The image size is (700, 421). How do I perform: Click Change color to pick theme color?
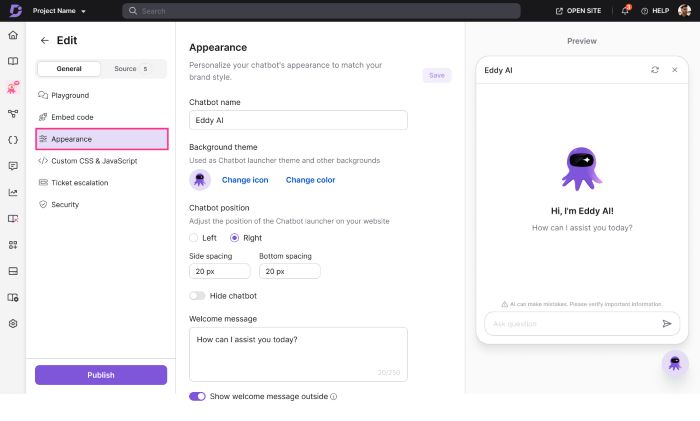(310, 180)
